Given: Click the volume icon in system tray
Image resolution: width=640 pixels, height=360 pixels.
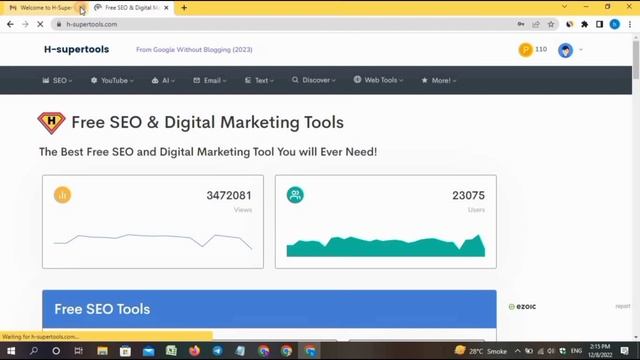Looking at the screenshot, I should (x=551, y=351).
